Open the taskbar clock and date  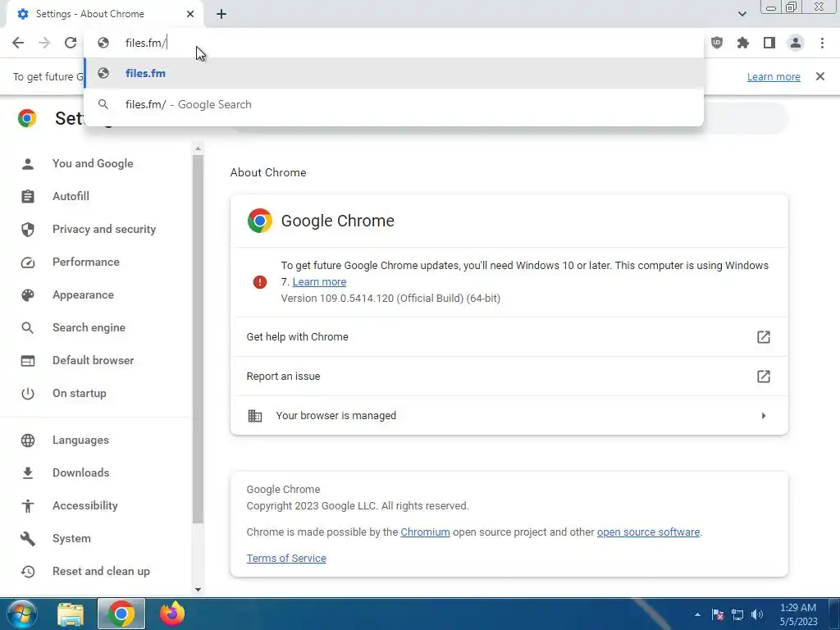798,614
